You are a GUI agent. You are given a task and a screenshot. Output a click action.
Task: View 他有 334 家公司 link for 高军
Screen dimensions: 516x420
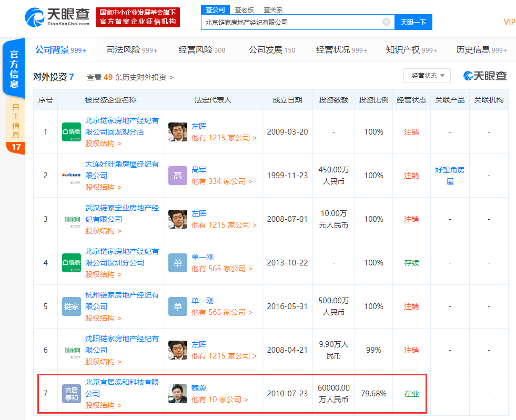pyautogui.click(x=222, y=181)
